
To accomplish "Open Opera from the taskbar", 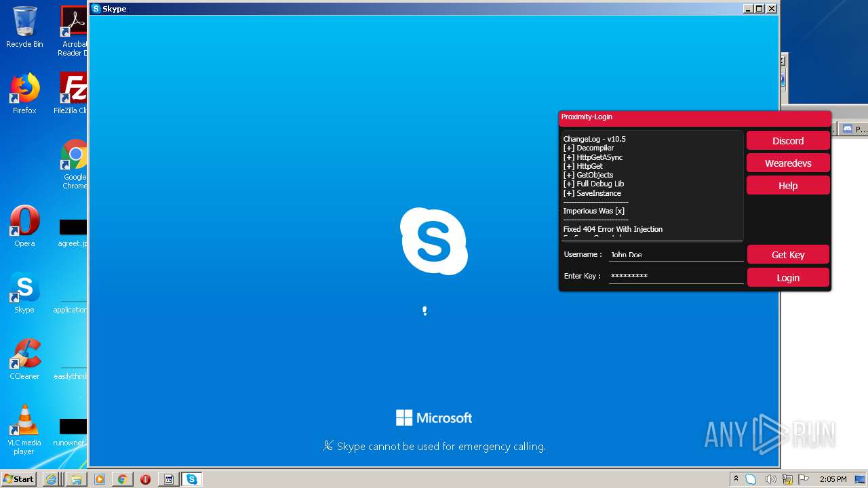I will click(x=145, y=479).
